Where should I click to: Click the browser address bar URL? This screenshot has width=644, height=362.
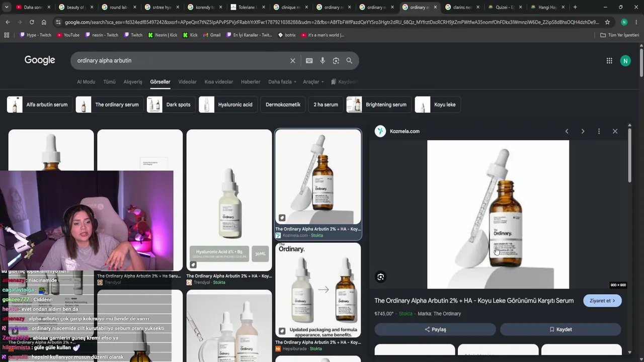[332, 22]
